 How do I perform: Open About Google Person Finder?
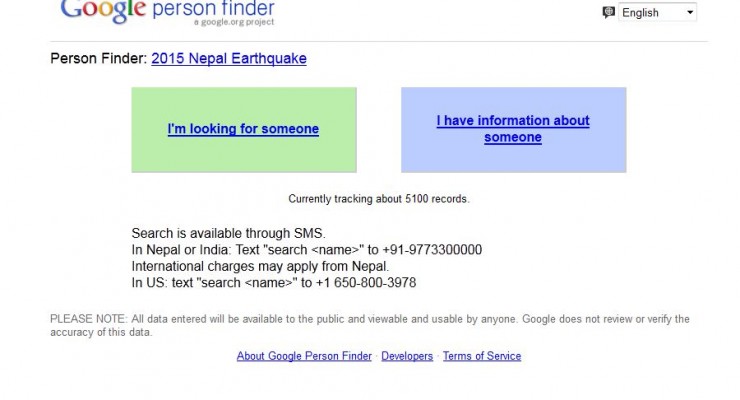click(x=304, y=356)
